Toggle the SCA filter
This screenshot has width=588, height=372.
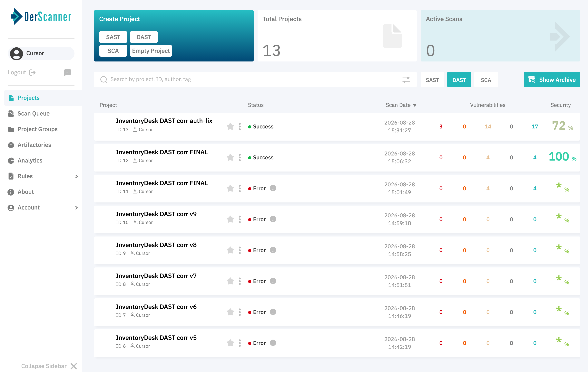pyautogui.click(x=486, y=80)
